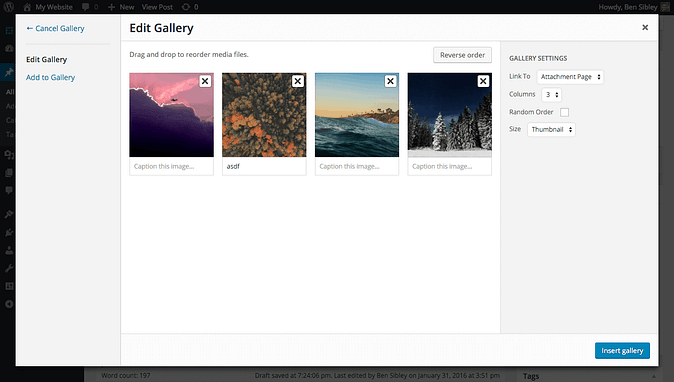Image resolution: width=674 pixels, height=382 pixels.
Task: Remove the ocean wave image from gallery
Action: coord(390,81)
